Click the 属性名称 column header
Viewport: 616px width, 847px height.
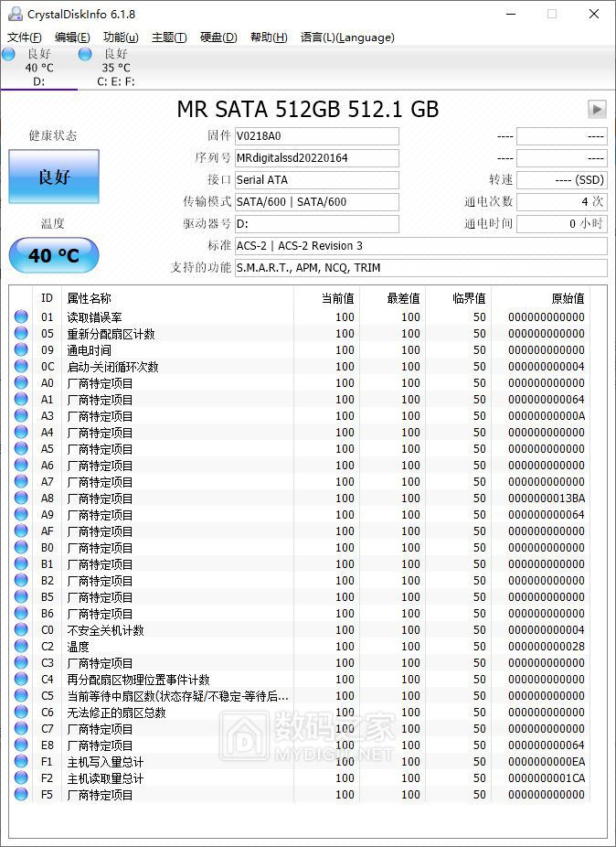point(177,298)
